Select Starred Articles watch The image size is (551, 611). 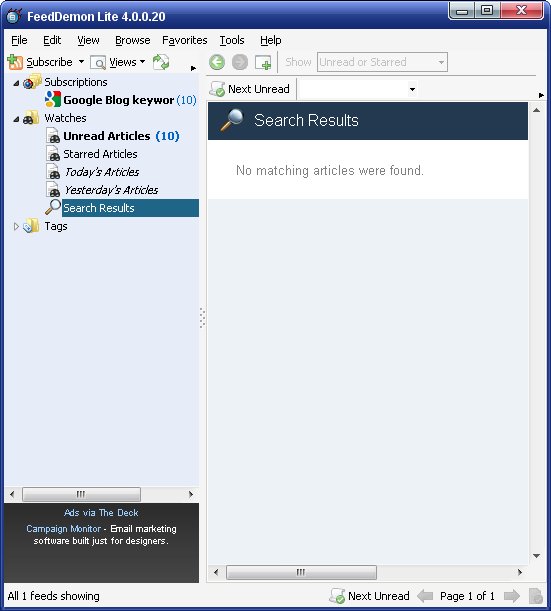click(x=100, y=154)
